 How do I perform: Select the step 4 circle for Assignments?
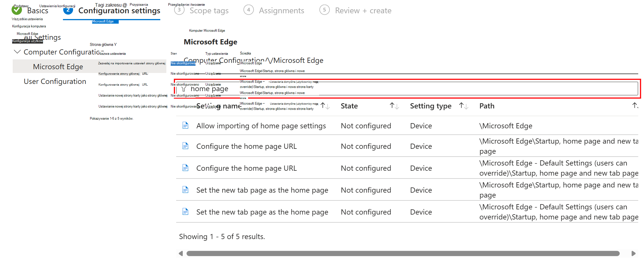(248, 10)
